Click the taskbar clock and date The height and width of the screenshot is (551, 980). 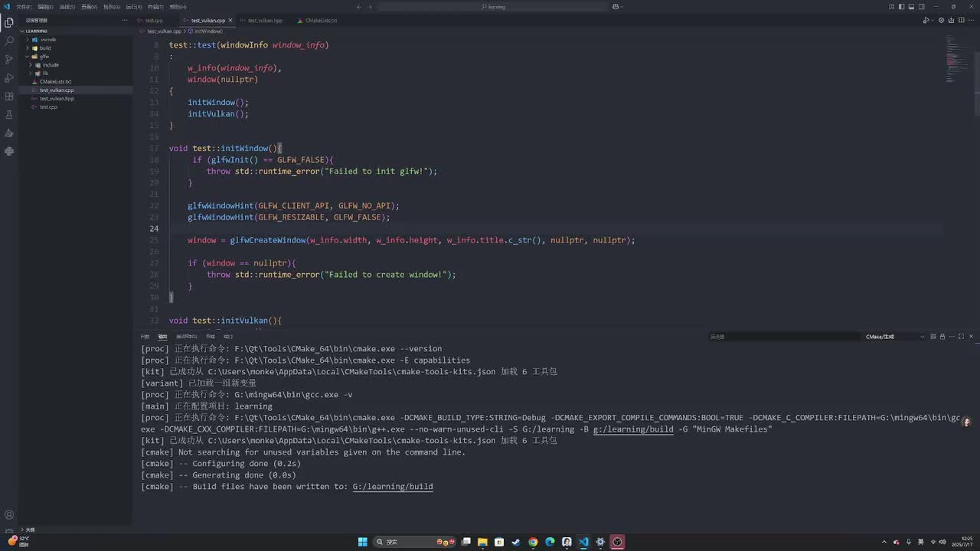coord(964,542)
